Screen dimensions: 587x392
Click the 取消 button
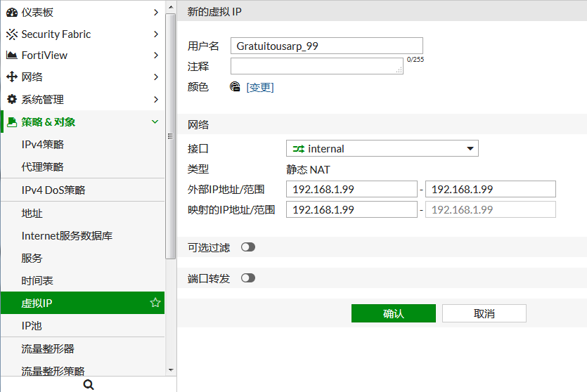click(484, 313)
